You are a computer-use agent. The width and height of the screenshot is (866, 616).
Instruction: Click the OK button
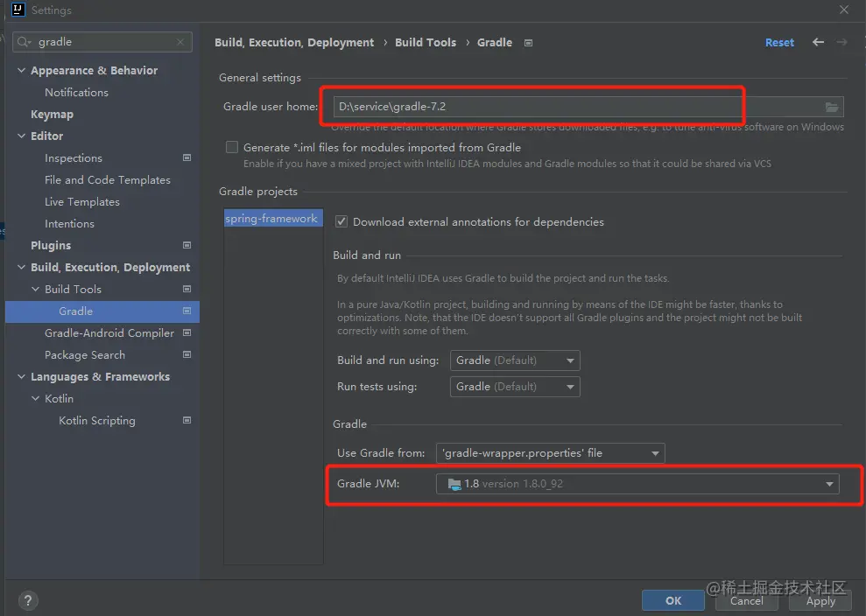[x=673, y=600]
